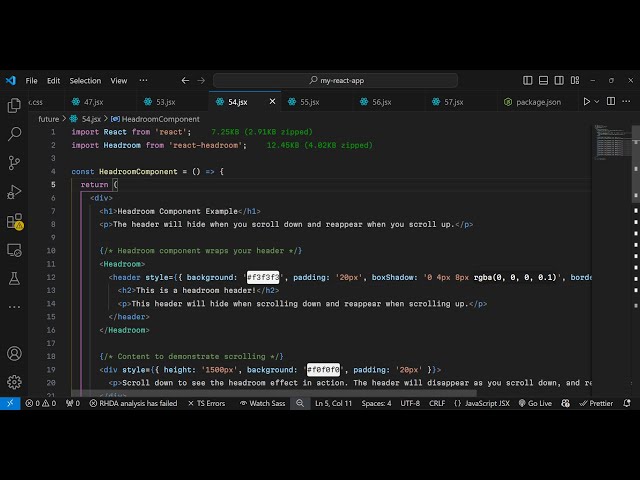Open the Search view icon
The width and height of the screenshot is (640, 480).
pyautogui.click(x=14, y=133)
